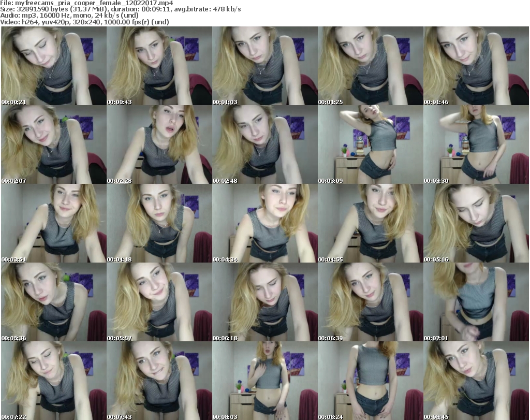Select the thumbnail stamped 00:05:16
Image resolution: width=530 pixels, height=420 pixels.
[x=476, y=224]
